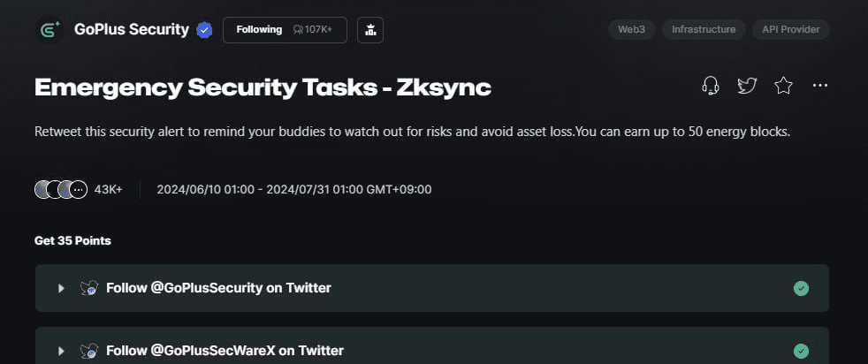The height and width of the screenshot is (364, 868).
Task: Select the Web3 category tag
Action: click(x=631, y=30)
